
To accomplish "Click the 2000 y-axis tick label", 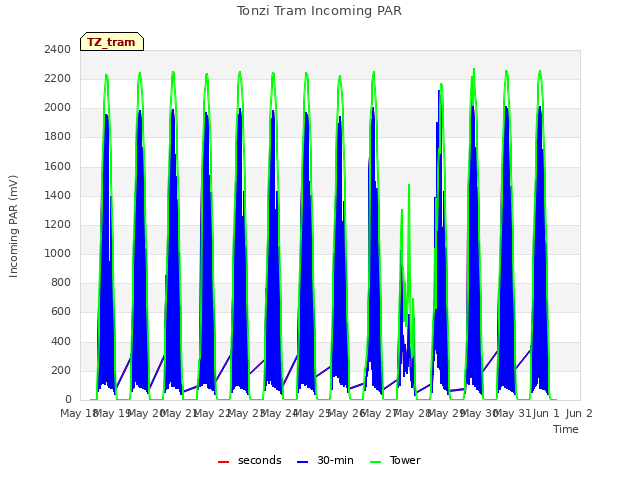I will tap(58, 108).
